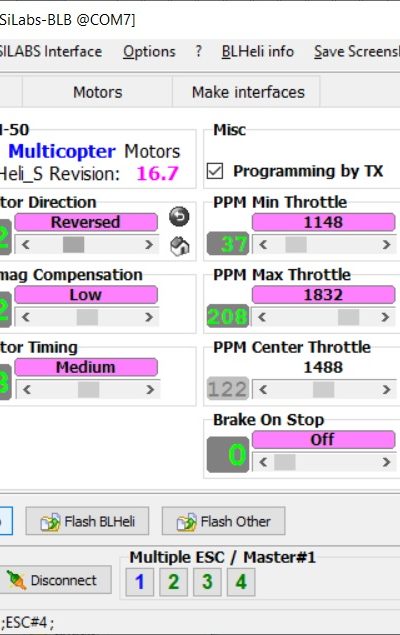Screen dimensions: 400x635
Task: Uncheck Programming by TX checkbox
Action: 215,171
